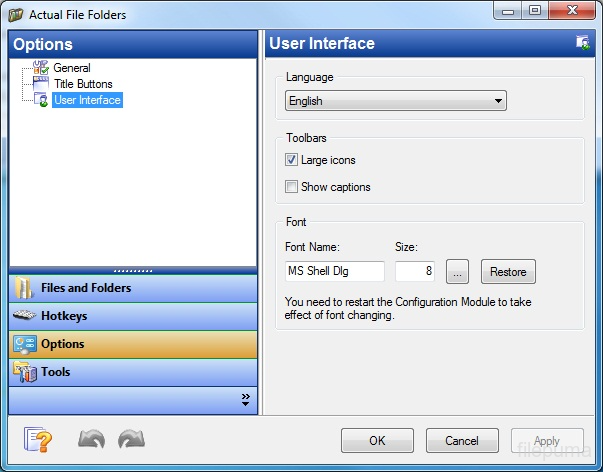Image resolution: width=603 pixels, height=472 pixels.
Task: Click the undo arrow icon
Action: pos(92,440)
